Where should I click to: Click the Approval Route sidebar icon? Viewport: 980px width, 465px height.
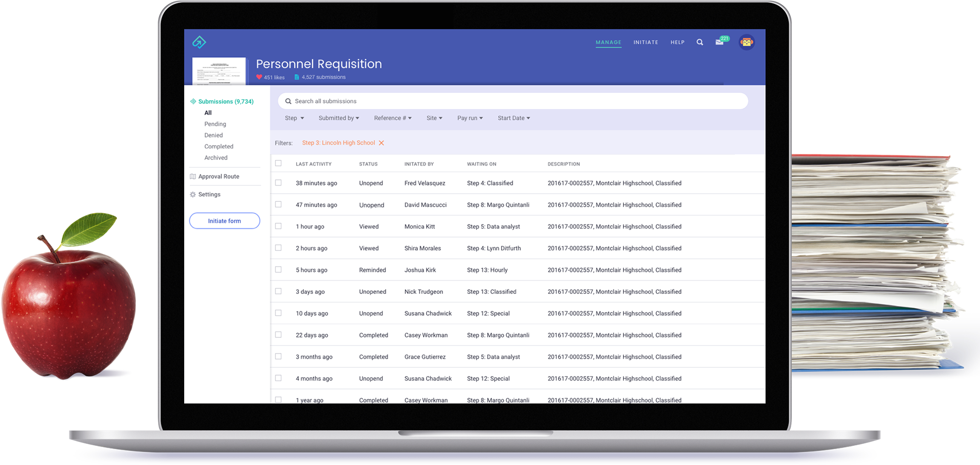[192, 176]
